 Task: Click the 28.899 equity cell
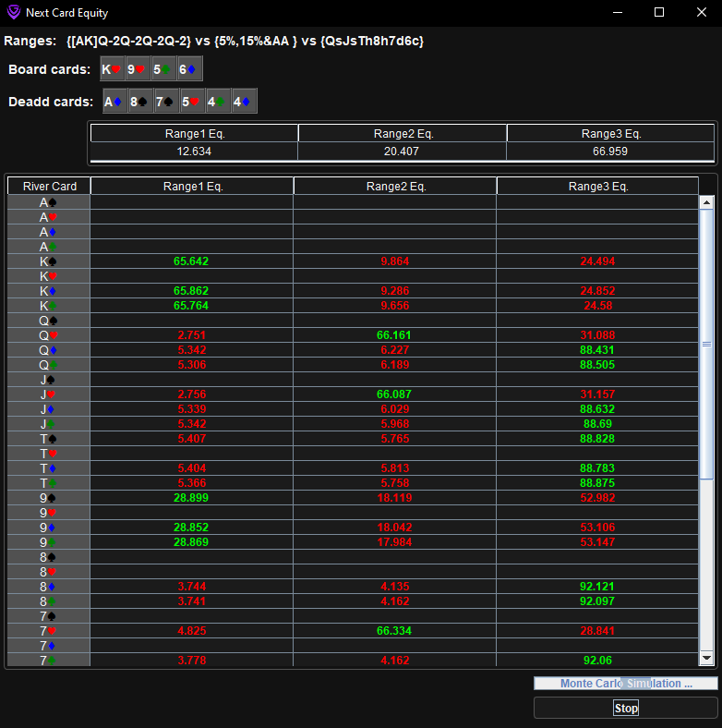[x=191, y=498]
